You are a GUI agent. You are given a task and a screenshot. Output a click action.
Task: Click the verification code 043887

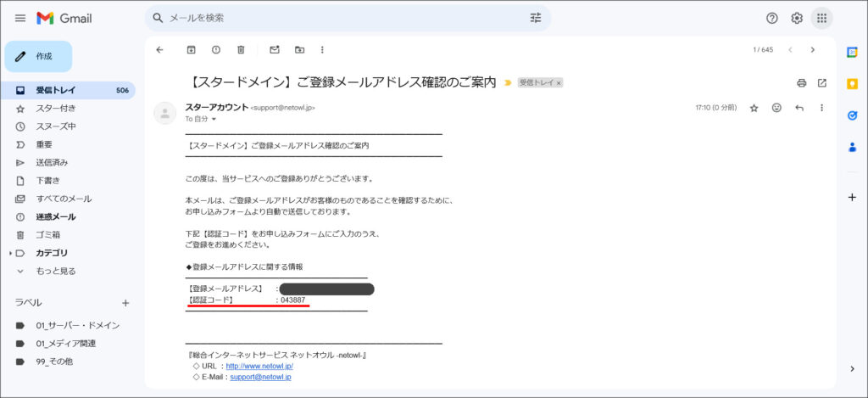(292, 300)
